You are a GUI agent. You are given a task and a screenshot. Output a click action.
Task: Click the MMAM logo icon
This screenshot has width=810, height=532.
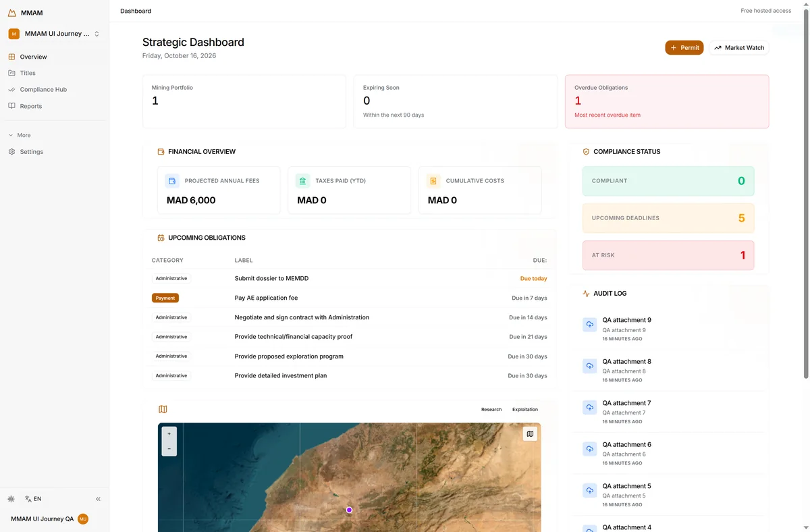[x=11, y=13]
